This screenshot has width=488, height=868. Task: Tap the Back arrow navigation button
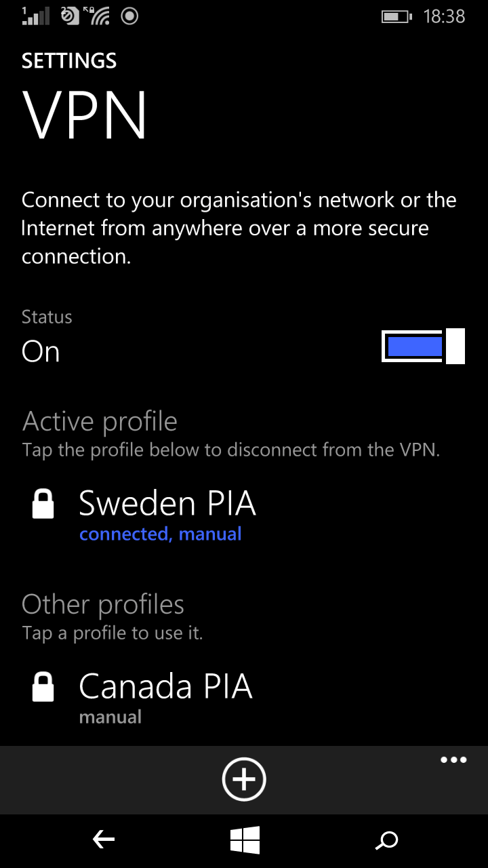pyautogui.click(x=103, y=841)
